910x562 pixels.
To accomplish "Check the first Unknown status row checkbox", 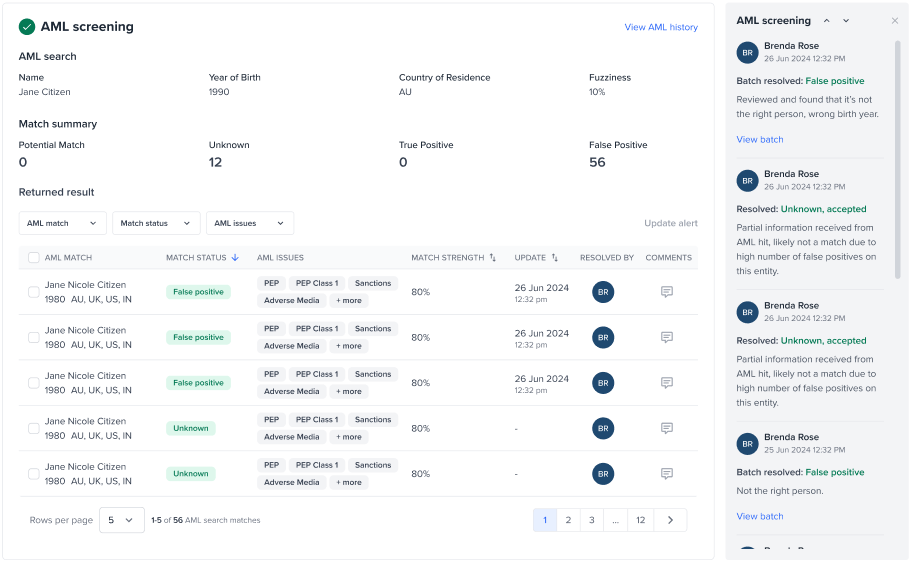I will (34, 428).
